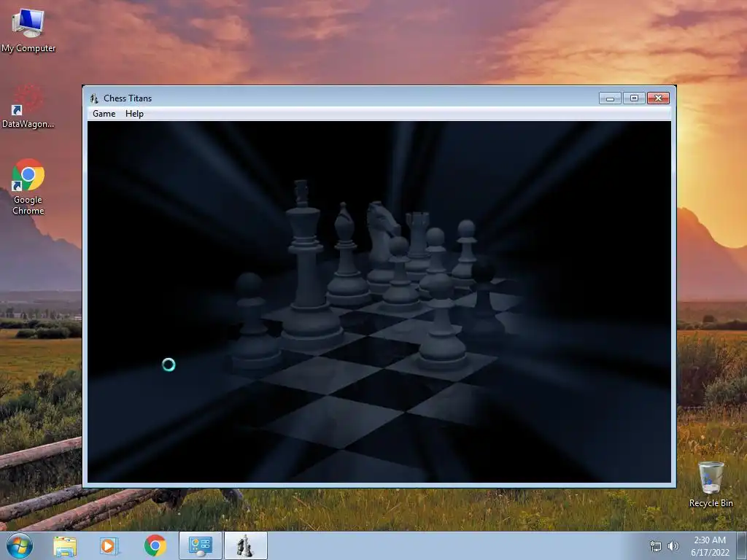Click the Chess Titans taskbar button

(x=245, y=545)
